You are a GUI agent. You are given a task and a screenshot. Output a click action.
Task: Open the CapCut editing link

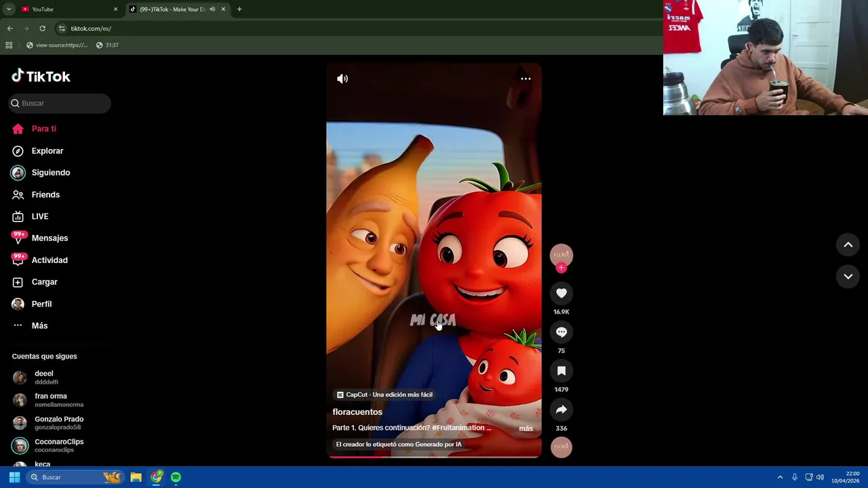click(x=384, y=394)
